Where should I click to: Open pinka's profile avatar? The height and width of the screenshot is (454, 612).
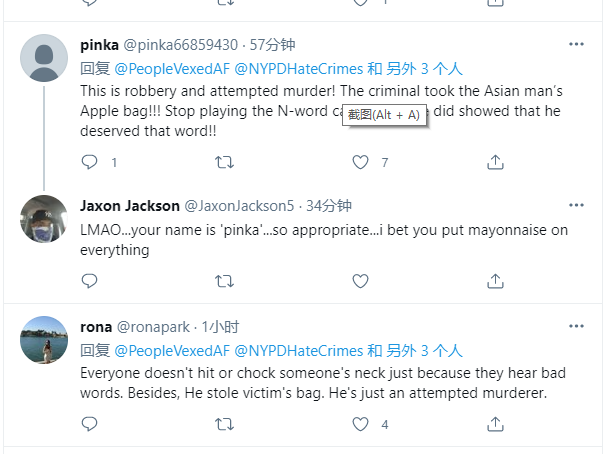click(x=44, y=58)
